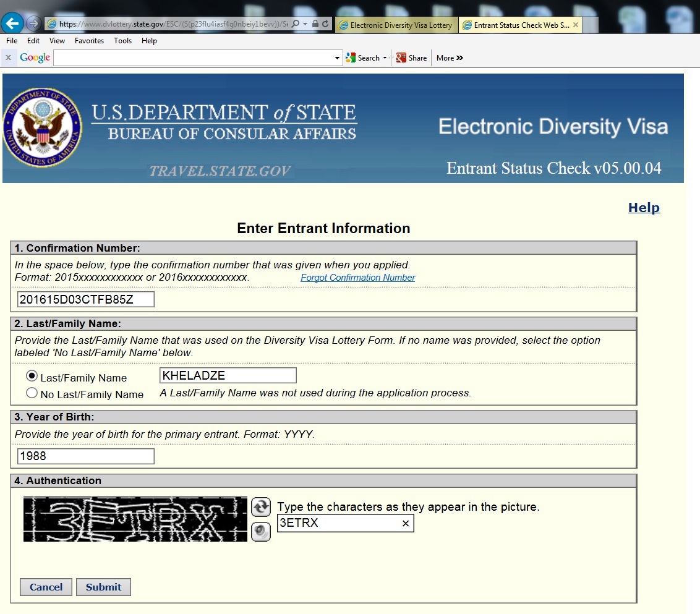Click the captcha image showing 3ETRX
The height and width of the screenshot is (614, 700).
[135, 519]
